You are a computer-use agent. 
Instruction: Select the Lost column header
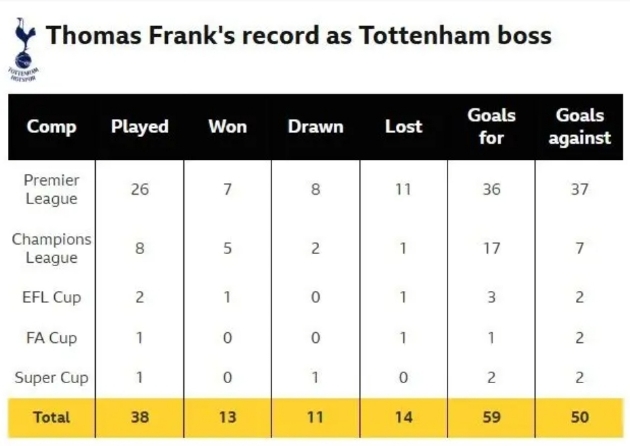pyautogui.click(x=403, y=127)
